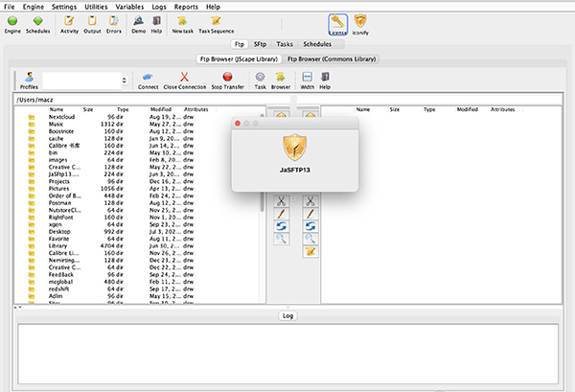Sort remote list by Attributes column
Screen dimensions: 575x392
coord(502,109)
